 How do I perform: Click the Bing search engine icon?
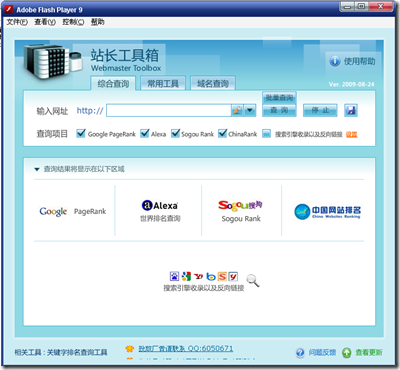[211, 276]
